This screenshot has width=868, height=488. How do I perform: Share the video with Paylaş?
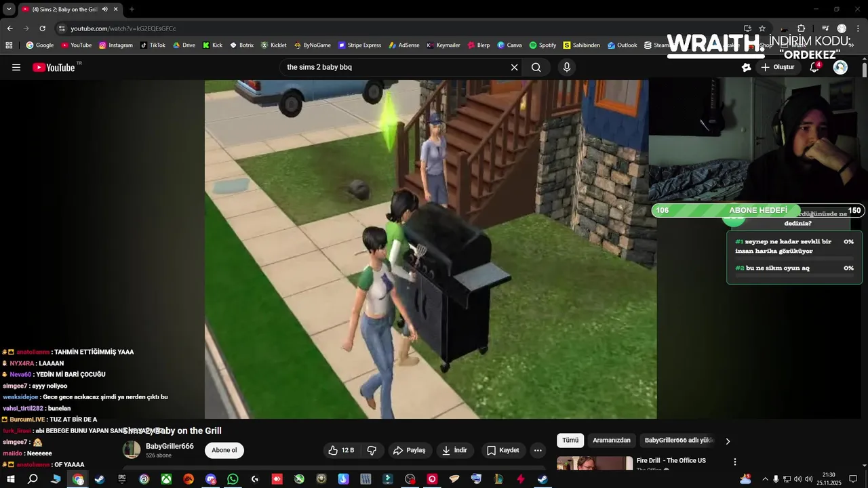(x=410, y=450)
